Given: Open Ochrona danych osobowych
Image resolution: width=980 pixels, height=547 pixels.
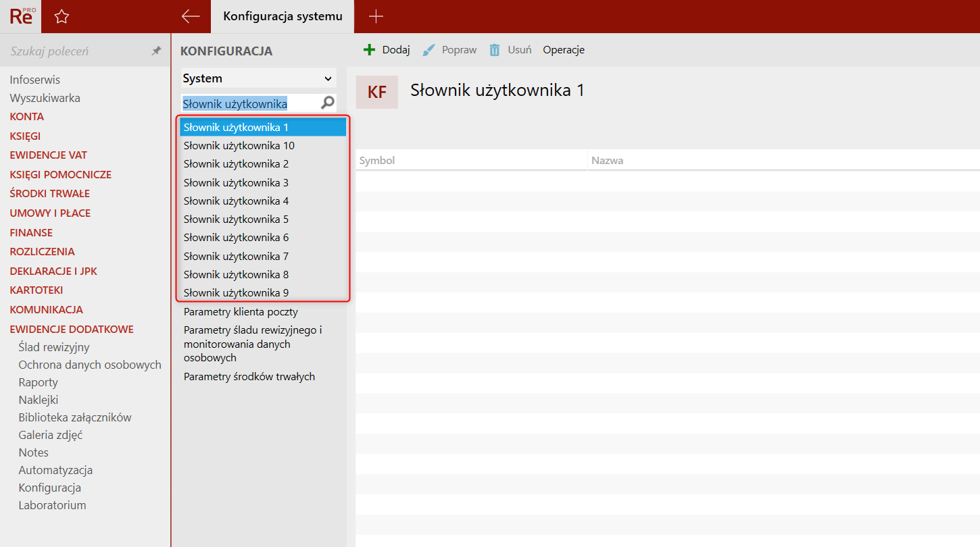Looking at the screenshot, I should point(90,365).
